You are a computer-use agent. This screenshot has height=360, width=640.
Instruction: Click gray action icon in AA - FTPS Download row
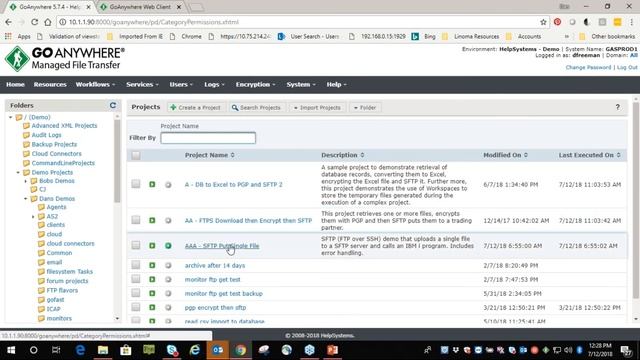coord(168,220)
